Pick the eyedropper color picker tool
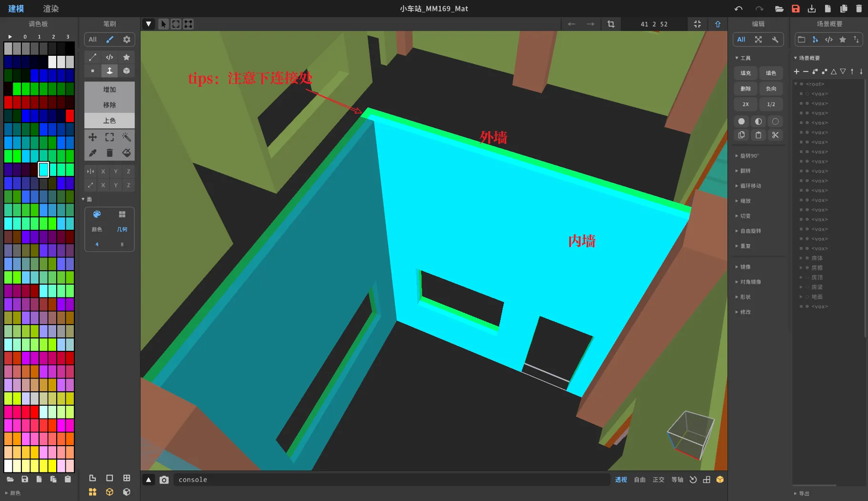 92,153
